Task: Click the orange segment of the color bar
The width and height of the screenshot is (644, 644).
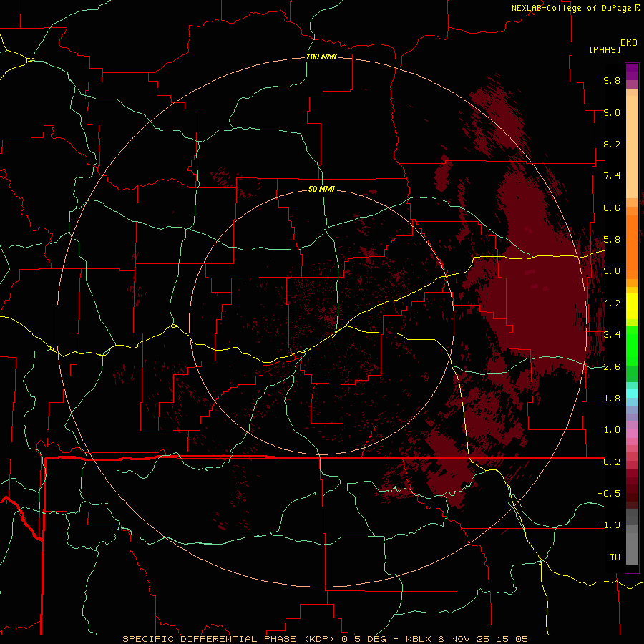Action: (632, 246)
